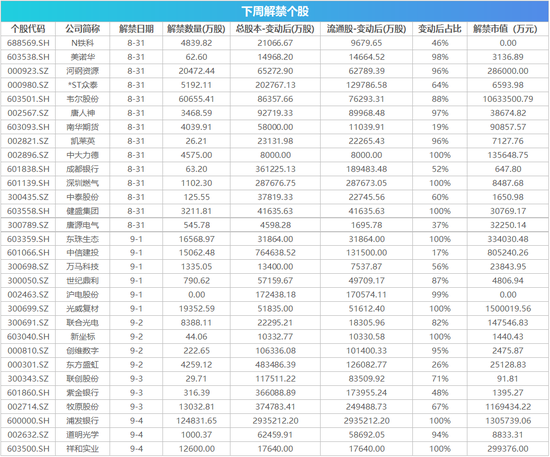Select the 公司简称 column header
Screen dimensions: 550x457
pyautogui.click(x=82, y=29)
